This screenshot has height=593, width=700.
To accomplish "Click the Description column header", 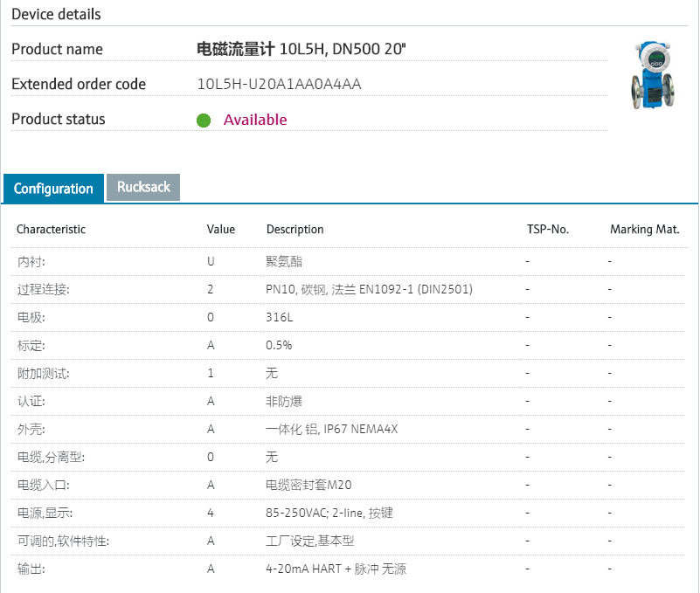I will pyautogui.click(x=295, y=230).
